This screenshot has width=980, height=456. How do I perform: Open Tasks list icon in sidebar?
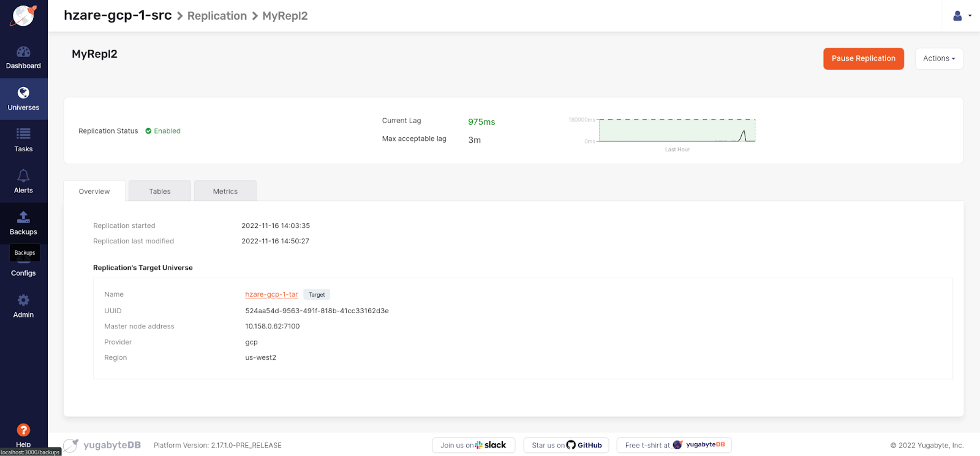coord(23,134)
